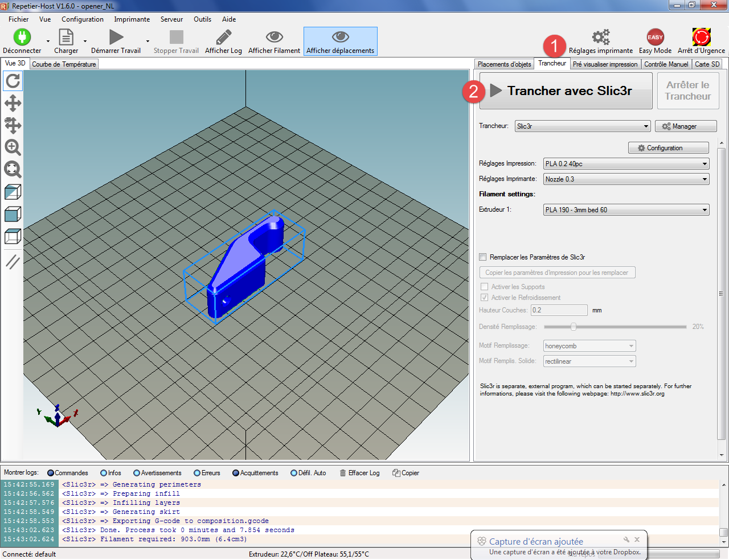Viewport: 729px width, 560px height.
Task: Open the Serveur menu
Action: pos(171,19)
